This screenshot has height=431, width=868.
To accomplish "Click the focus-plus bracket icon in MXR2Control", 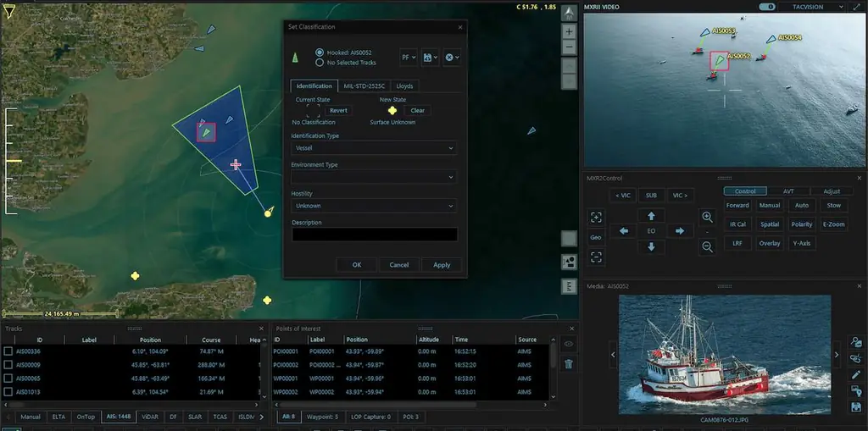I will click(596, 218).
